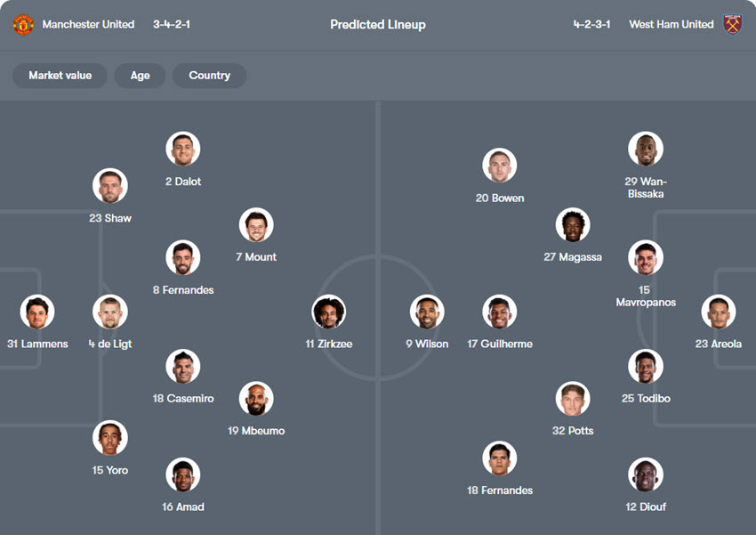The width and height of the screenshot is (756, 535).
Task: Click Bowen's player avatar
Action: tap(500, 166)
